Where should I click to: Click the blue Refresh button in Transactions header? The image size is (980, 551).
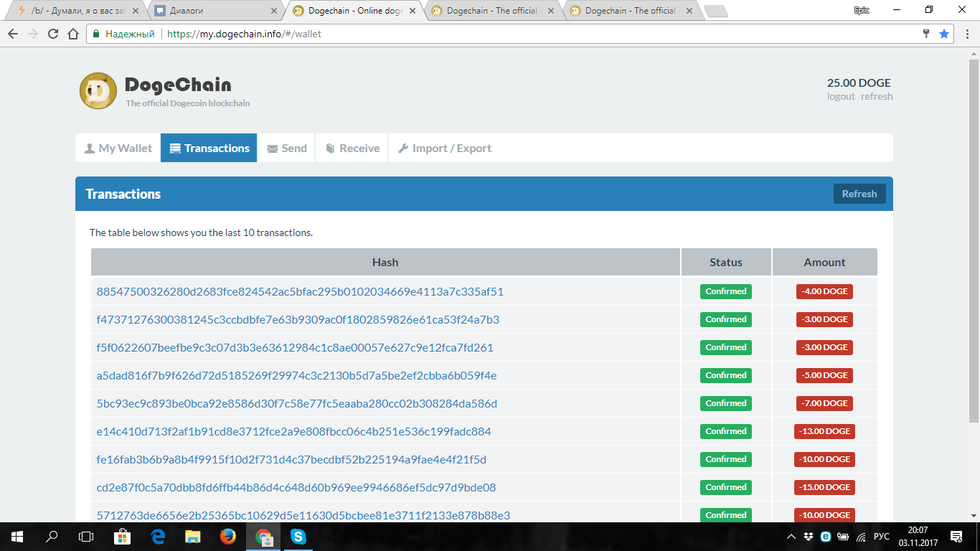point(859,194)
